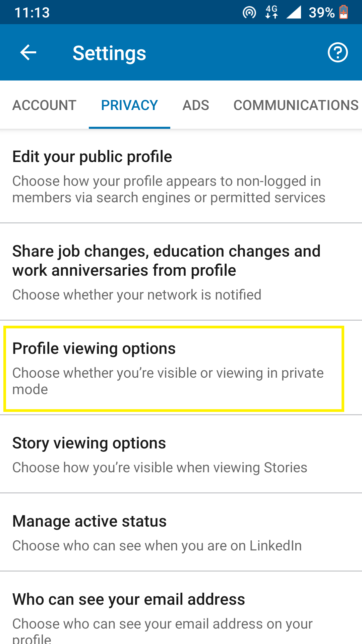This screenshot has height=644, width=362.
Task: Tap the 39% battery percentage text
Action: 321,13
